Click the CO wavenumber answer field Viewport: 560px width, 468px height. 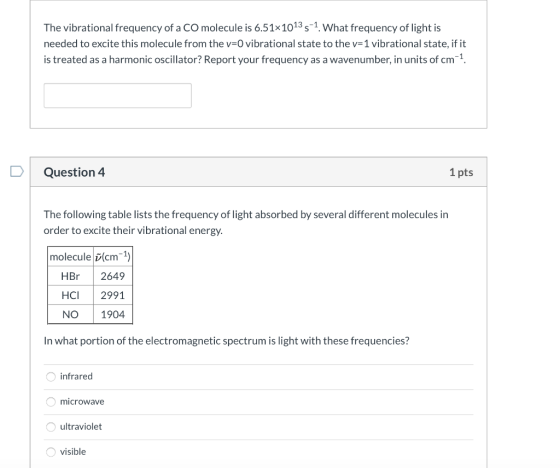118,95
